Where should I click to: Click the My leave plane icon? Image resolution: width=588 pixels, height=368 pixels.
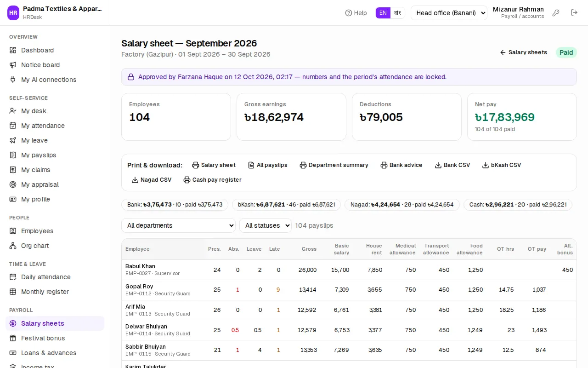(x=13, y=140)
